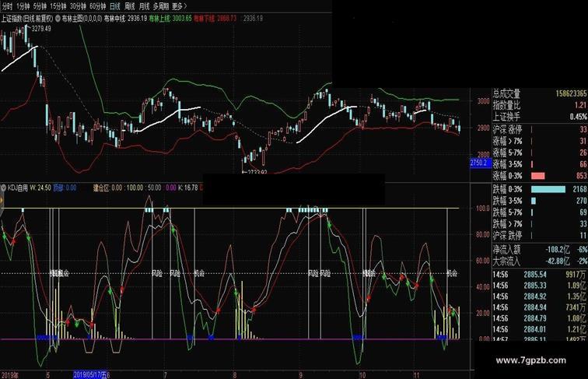
Task: Click month 7 on the time axis
Action: point(165,374)
